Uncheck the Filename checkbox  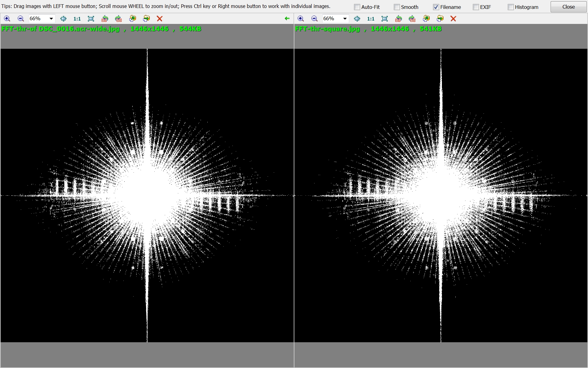(x=436, y=7)
